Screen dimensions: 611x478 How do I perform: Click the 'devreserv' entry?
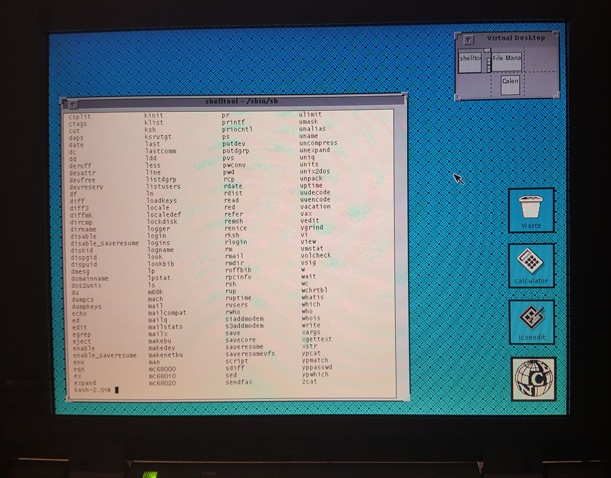coord(87,187)
